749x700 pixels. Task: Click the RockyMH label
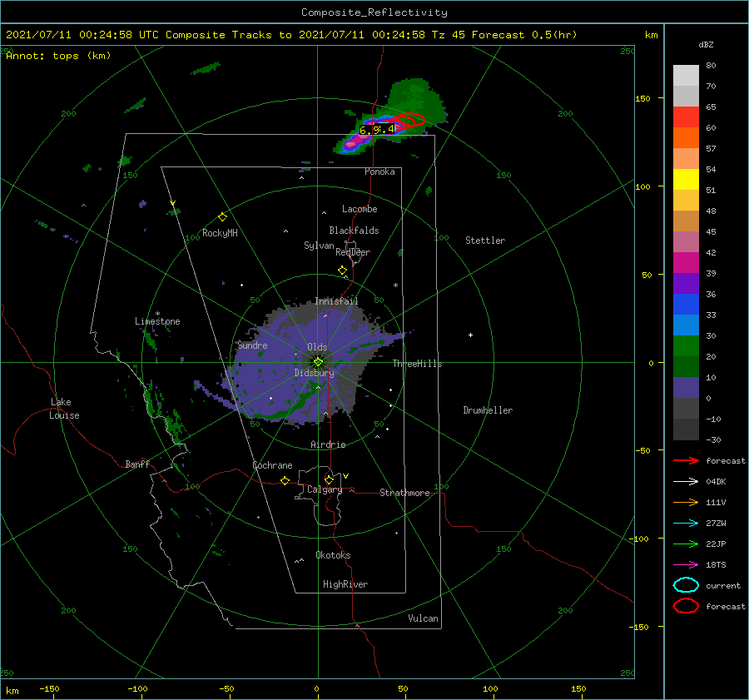[220, 233]
